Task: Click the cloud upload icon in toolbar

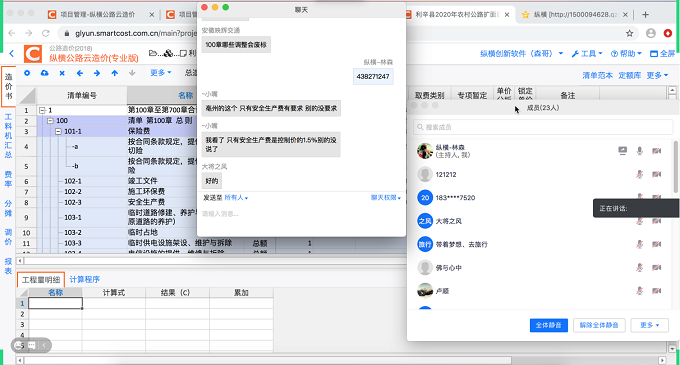Action: [44, 73]
